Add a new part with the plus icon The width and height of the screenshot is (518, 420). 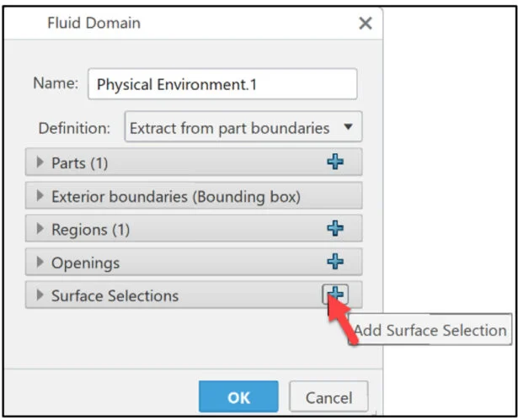[x=335, y=162]
